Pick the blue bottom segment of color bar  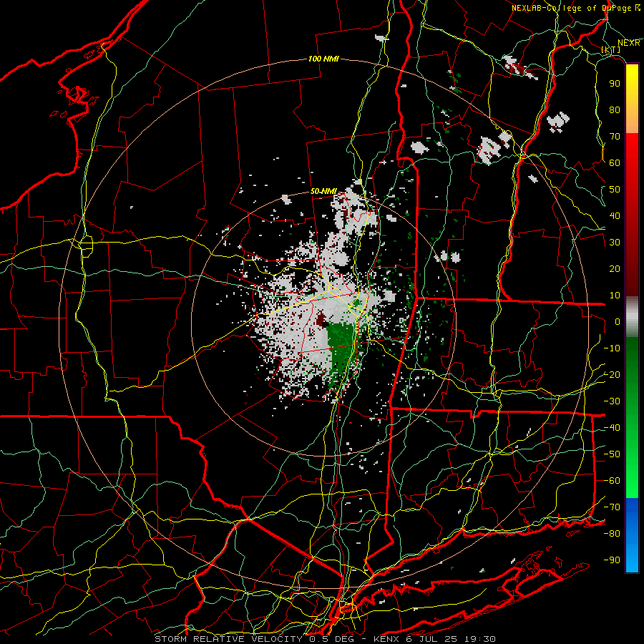pos(632,535)
